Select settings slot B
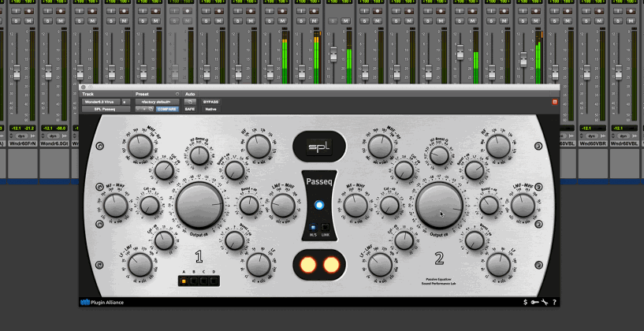 [194, 281]
